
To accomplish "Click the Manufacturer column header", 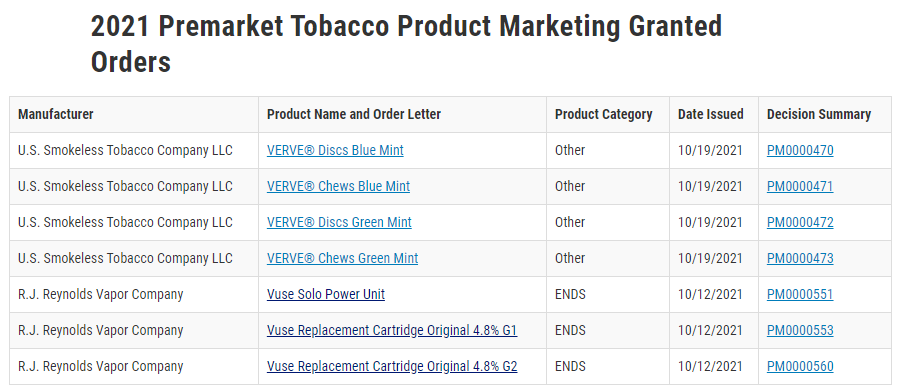I will (x=56, y=114).
